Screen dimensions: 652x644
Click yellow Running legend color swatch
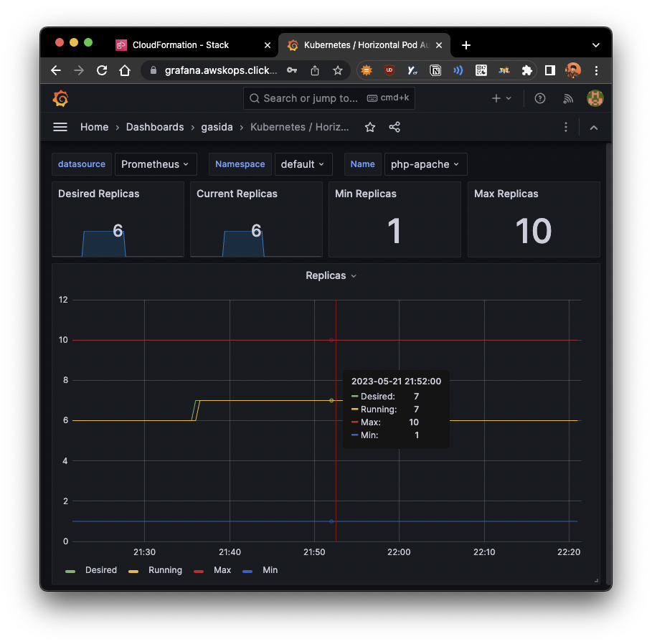[133, 572]
